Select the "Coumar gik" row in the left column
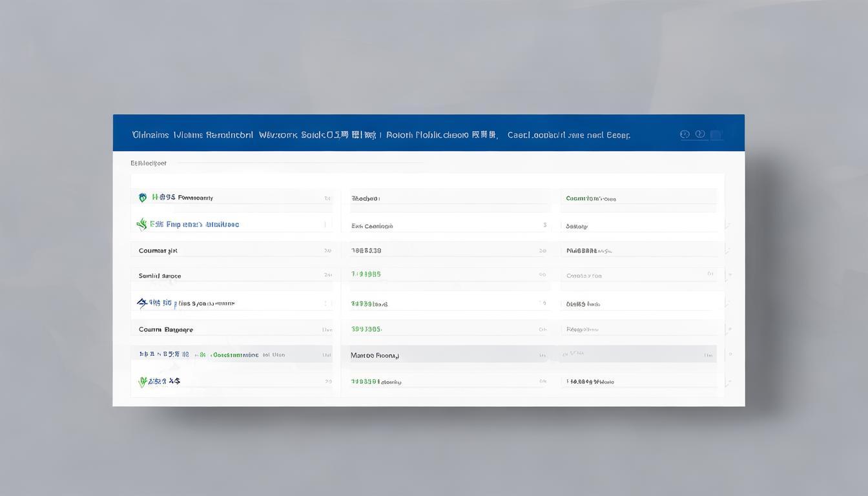The height and width of the screenshot is (496, 868). coord(158,251)
